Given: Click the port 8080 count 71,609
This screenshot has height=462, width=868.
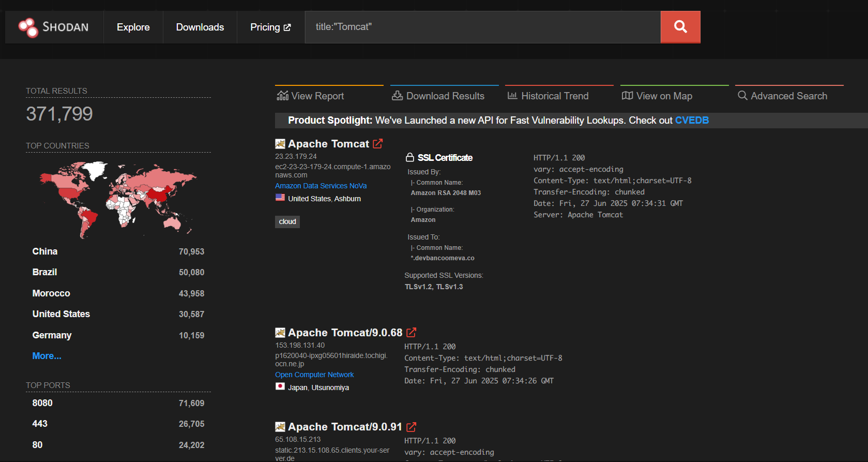Looking at the screenshot, I should [191, 403].
